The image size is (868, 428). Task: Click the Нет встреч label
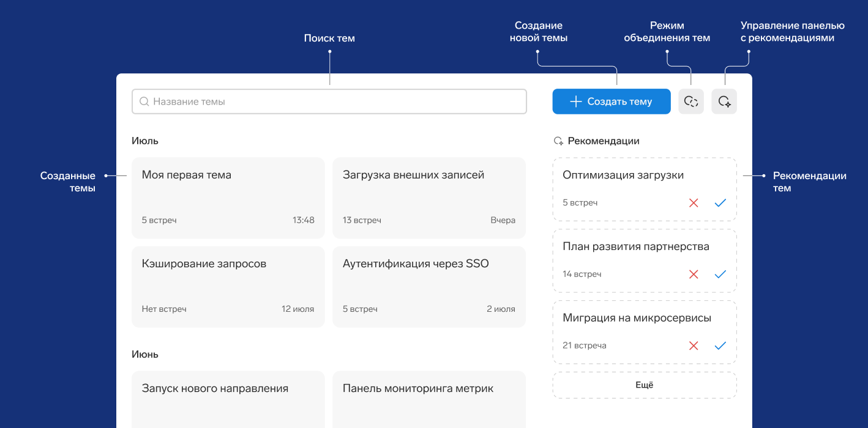tap(164, 309)
